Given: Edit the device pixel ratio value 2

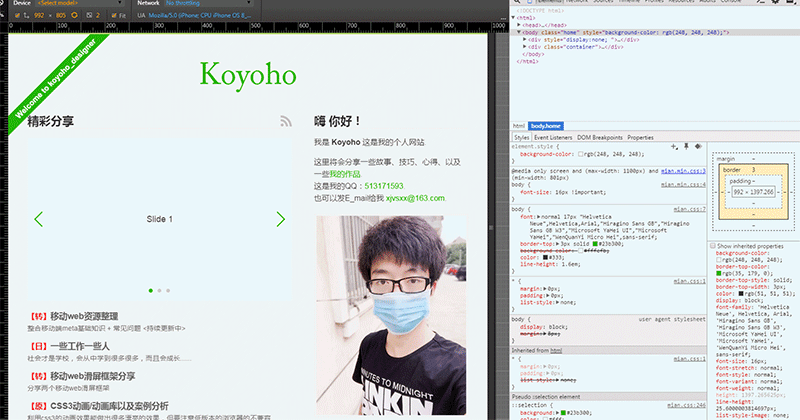Looking at the screenshot, I should pos(98,15).
